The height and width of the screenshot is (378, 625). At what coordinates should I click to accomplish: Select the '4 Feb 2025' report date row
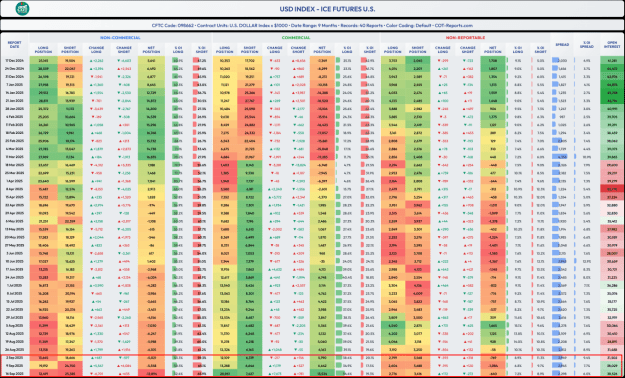pyautogui.click(x=313, y=116)
